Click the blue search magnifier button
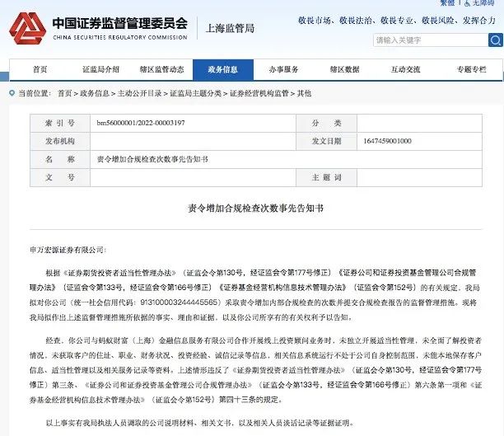This screenshot has height=436, width=504. pyautogui.click(x=495, y=40)
